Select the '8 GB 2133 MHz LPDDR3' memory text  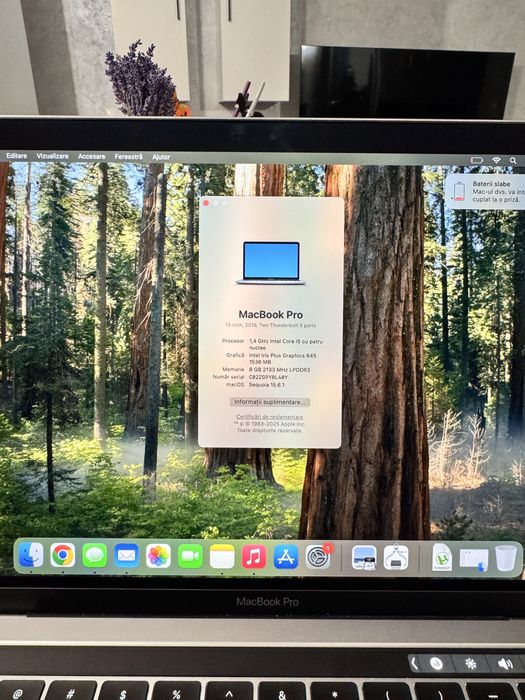pyautogui.click(x=279, y=370)
